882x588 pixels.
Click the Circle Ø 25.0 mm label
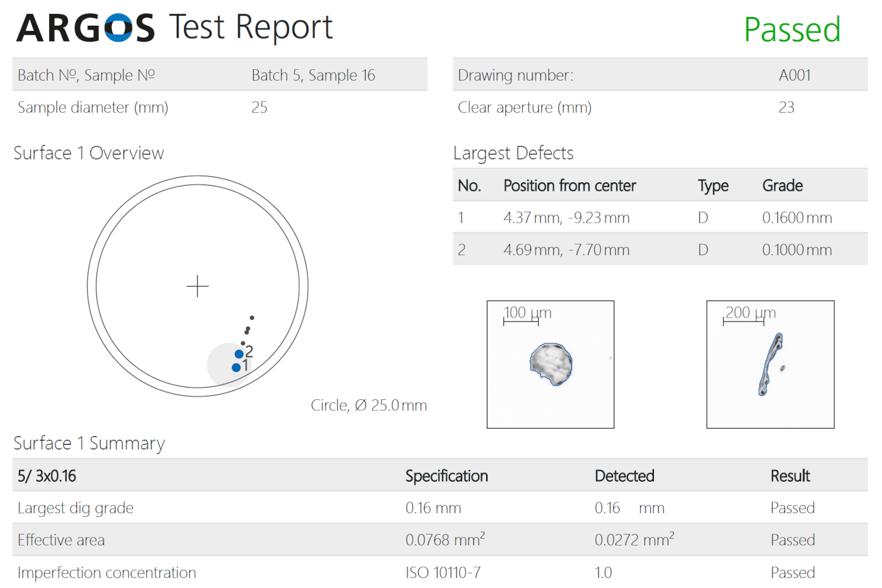(369, 405)
